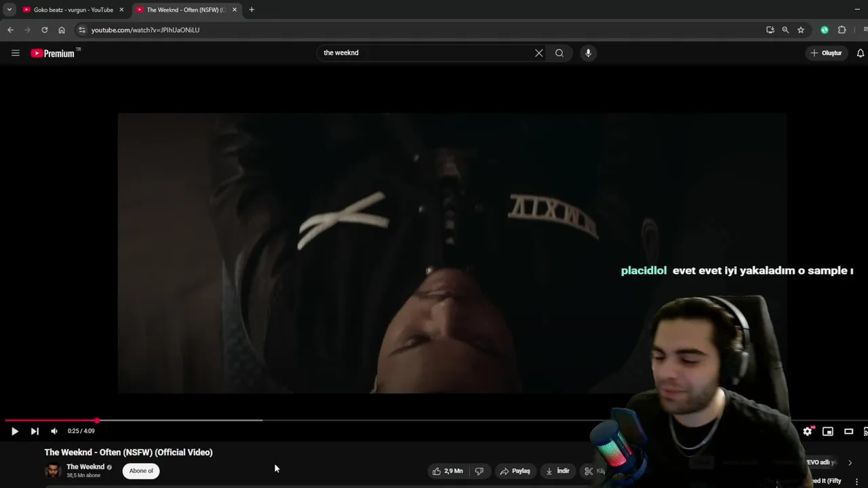The image size is (868, 488).
Task: Close The Weeknd - Often tab
Action: 235,9
